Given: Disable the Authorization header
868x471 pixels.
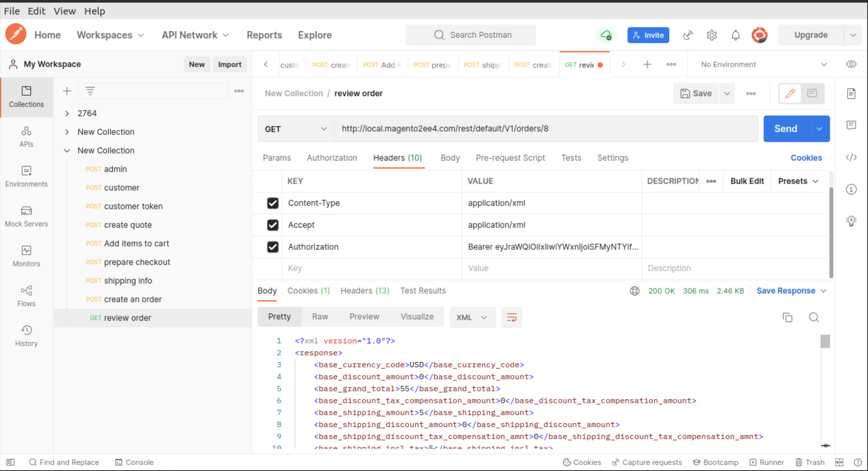Looking at the screenshot, I should [272, 247].
